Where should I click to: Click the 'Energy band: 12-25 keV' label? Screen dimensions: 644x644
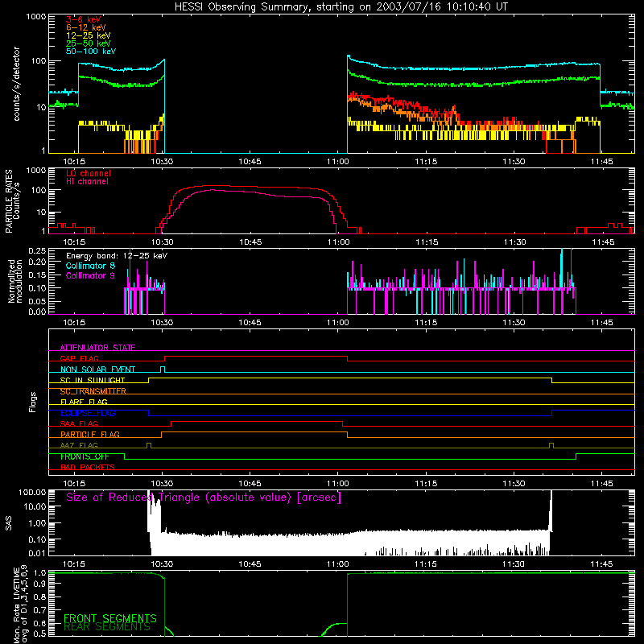[117, 256]
